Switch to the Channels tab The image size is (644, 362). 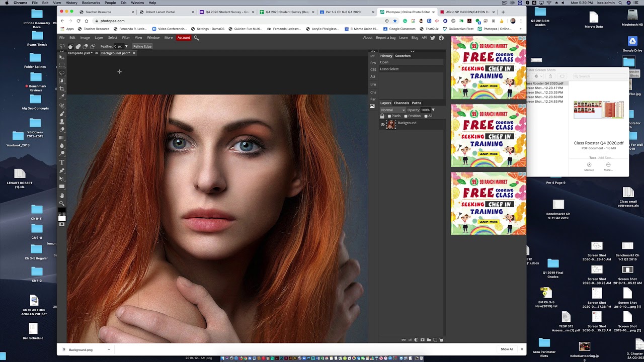pyautogui.click(x=401, y=103)
